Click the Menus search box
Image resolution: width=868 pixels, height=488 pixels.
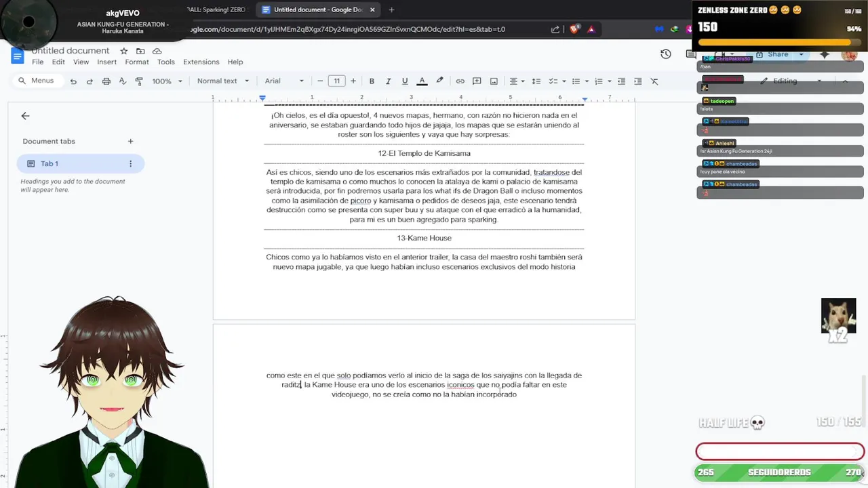click(x=37, y=81)
